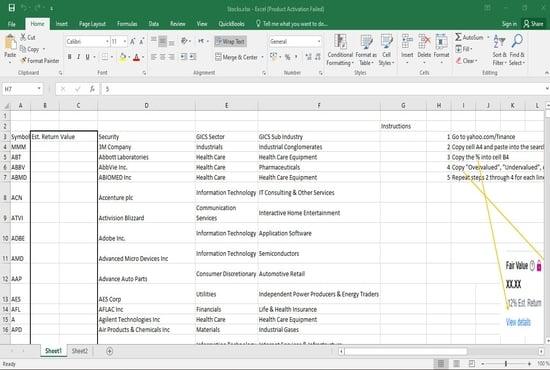Click the Name Box showing H7
Viewport: 550px width, 370px height.
(19, 89)
